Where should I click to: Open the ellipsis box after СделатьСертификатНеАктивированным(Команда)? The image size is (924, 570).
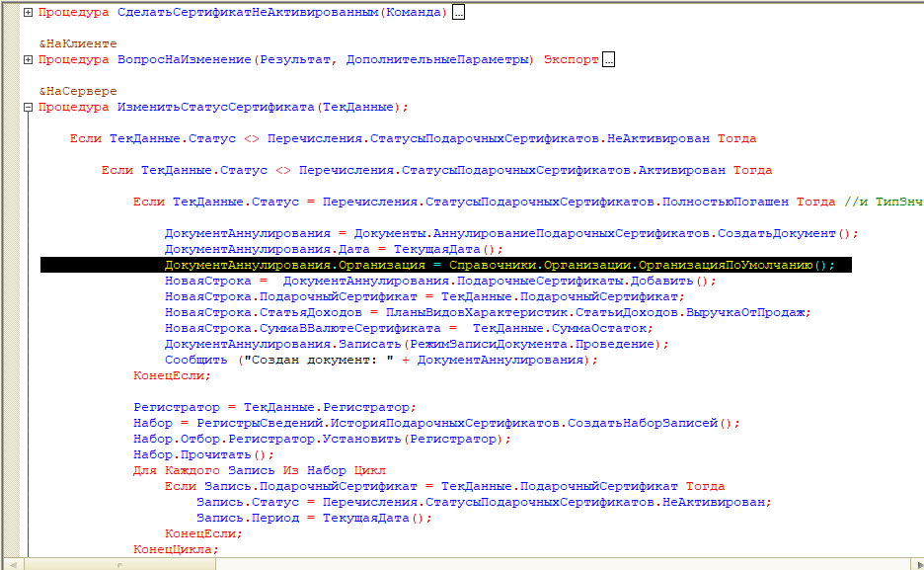(458, 13)
